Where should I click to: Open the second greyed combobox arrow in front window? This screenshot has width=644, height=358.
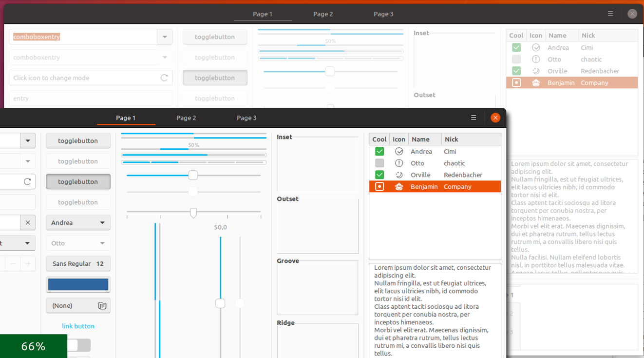[x=28, y=161]
